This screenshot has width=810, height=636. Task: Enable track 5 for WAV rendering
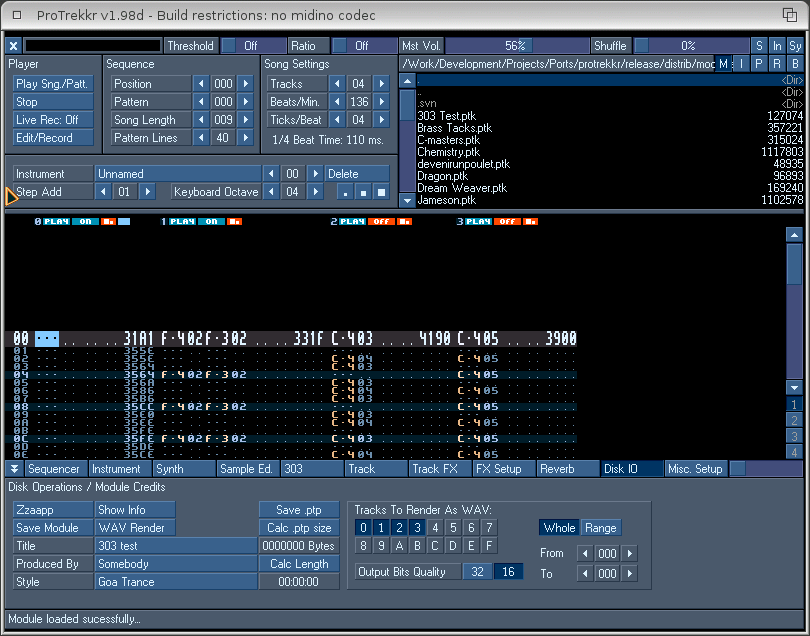click(452, 528)
